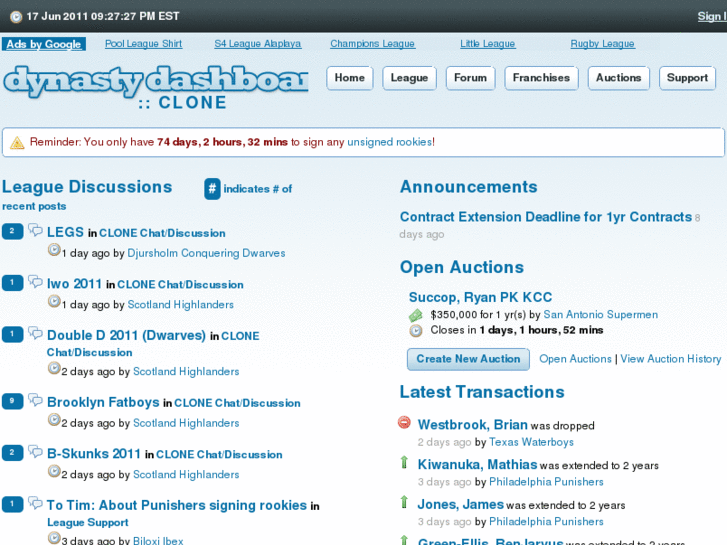Image resolution: width=727 pixels, height=545 pixels.
Task: Follow the unsigned rookies link in reminder
Action: (x=389, y=142)
